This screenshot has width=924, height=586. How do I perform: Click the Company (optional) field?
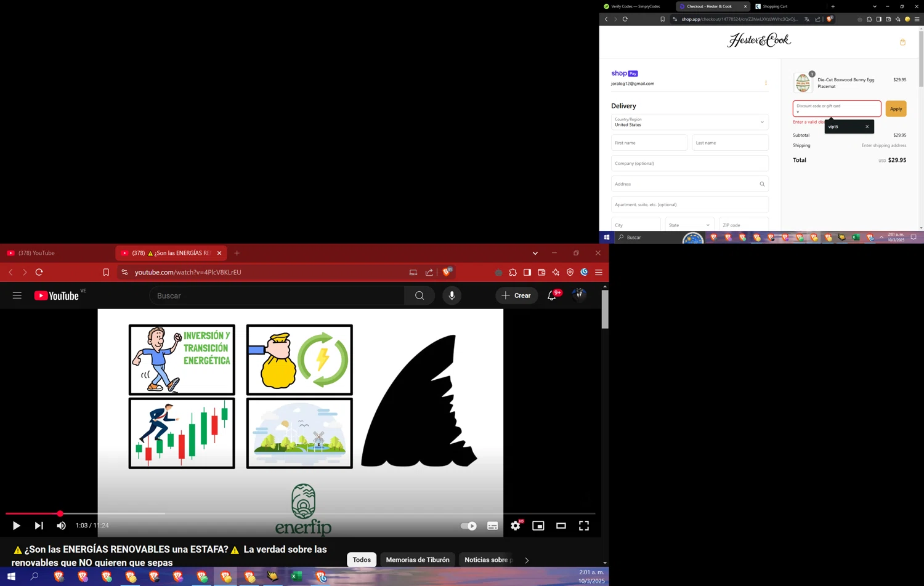tap(690, 163)
